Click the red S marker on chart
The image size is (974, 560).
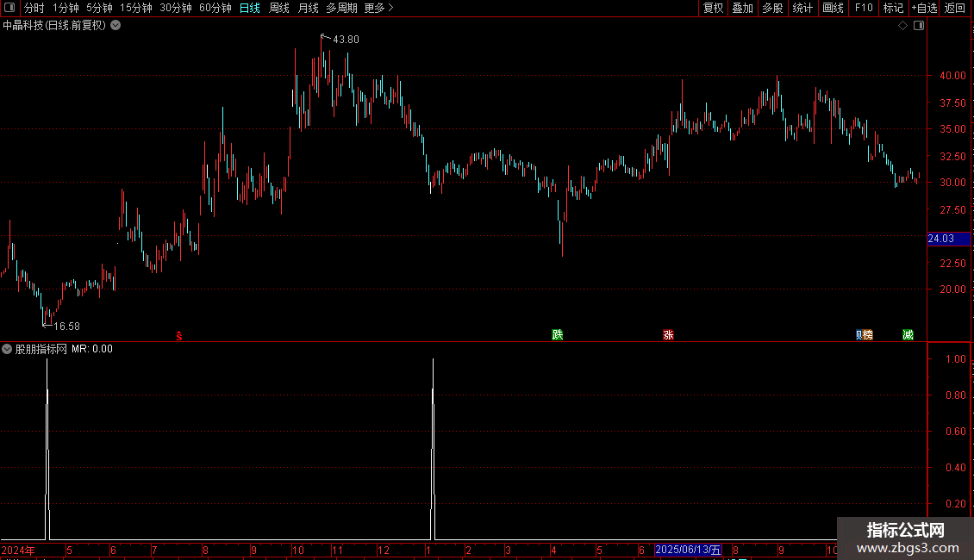179,336
